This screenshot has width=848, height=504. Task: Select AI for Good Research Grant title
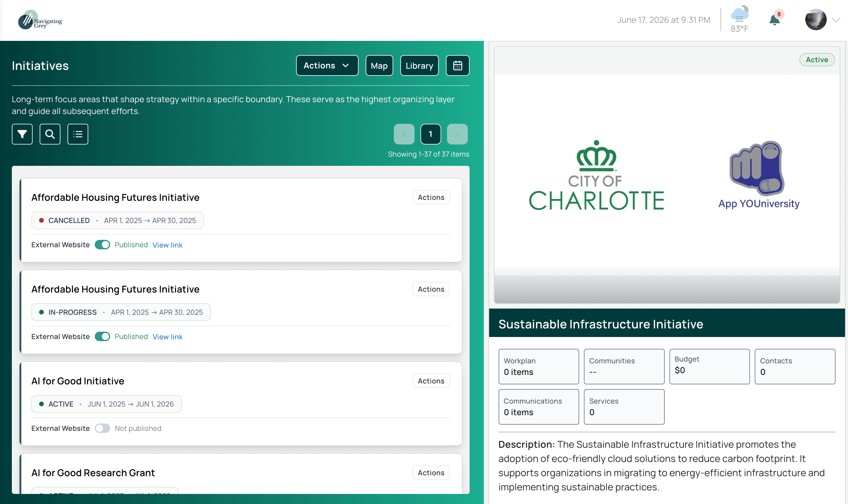click(93, 472)
